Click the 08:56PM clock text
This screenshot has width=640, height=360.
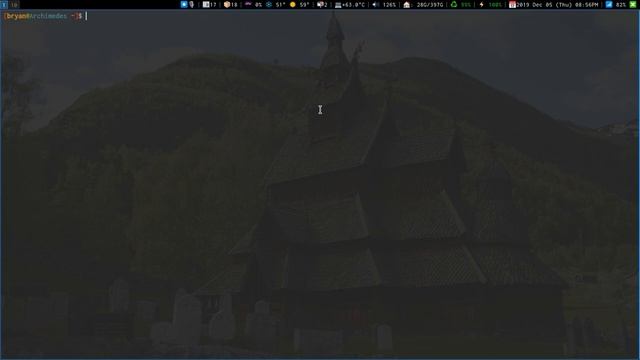pyautogui.click(x=586, y=5)
